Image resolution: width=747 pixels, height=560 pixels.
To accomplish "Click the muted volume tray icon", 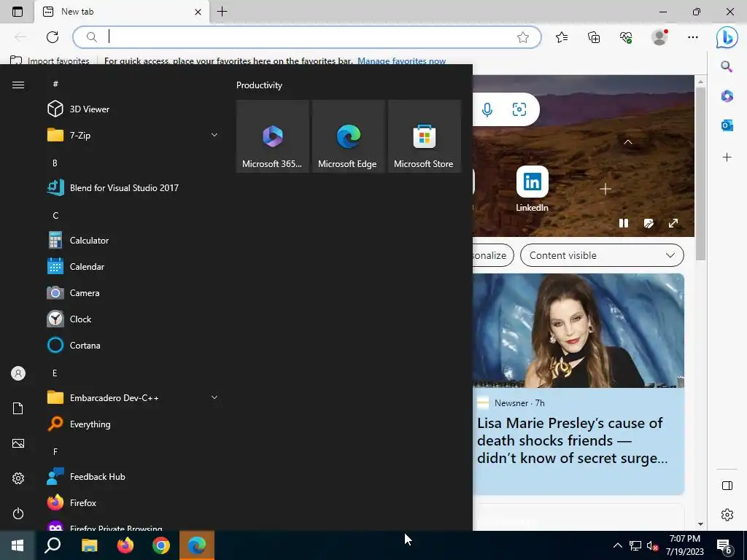I will [x=652, y=545].
